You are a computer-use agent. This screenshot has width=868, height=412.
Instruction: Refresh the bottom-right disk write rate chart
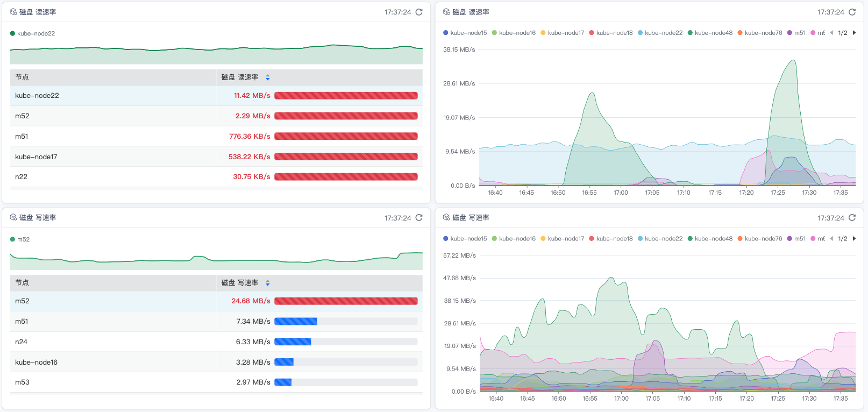[x=852, y=218]
